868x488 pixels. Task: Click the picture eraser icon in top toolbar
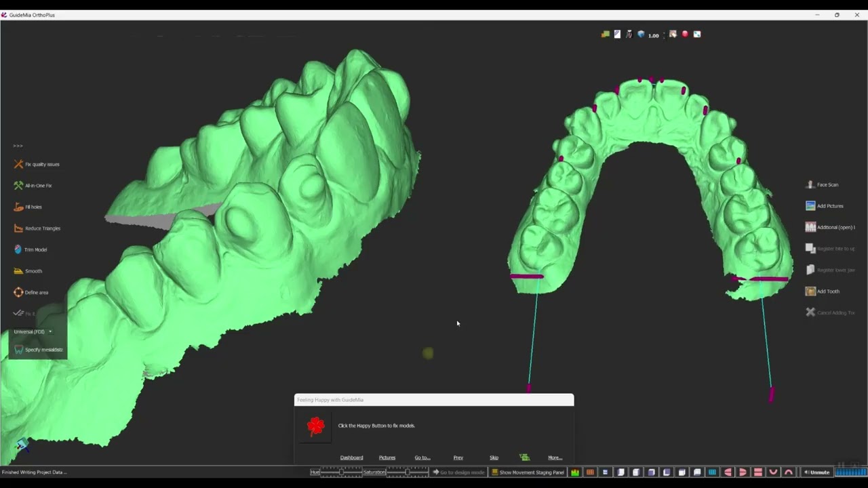673,34
